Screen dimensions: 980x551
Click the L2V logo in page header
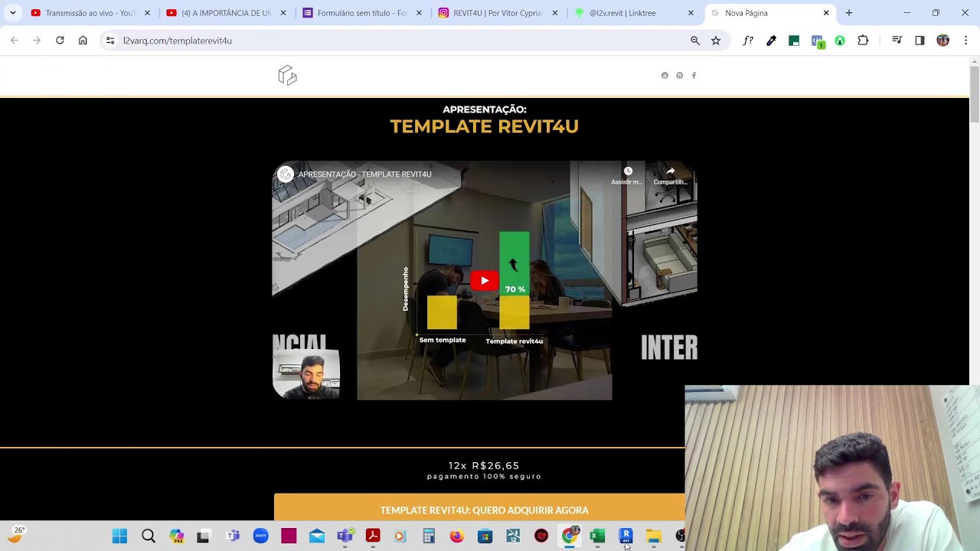[287, 75]
